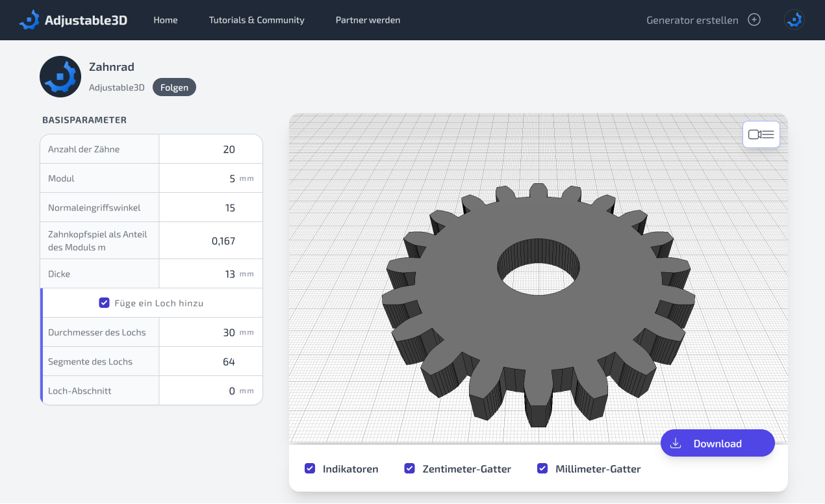
Task: Edit the Dicke value field
Action: pyautogui.click(x=210, y=273)
